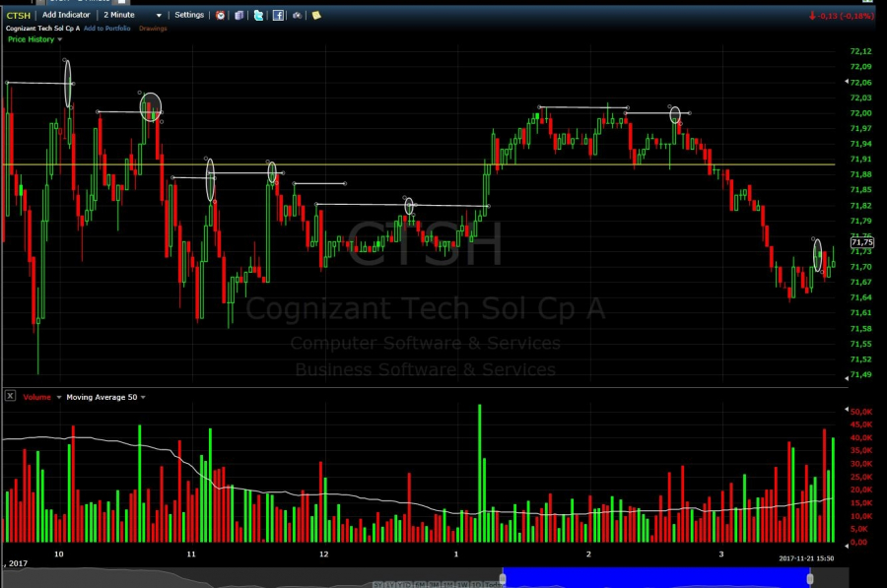887x588 pixels.
Task: Open chart Settings
Action: 189,15
